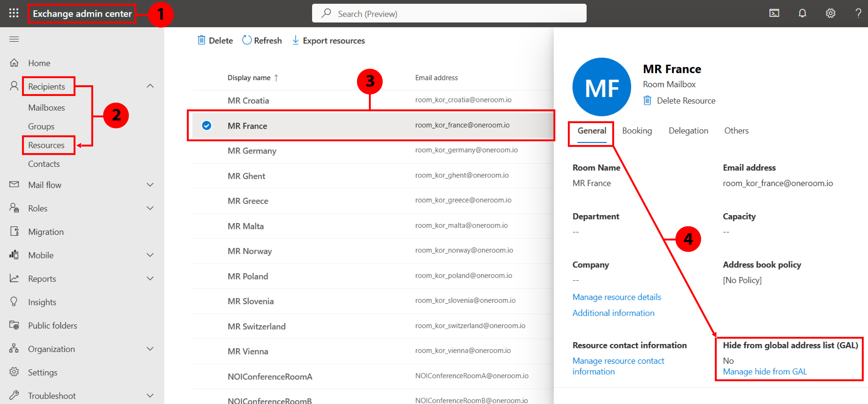868x404 pixels.
Task: Select the MR Norway row
Action: pos(373,251)
